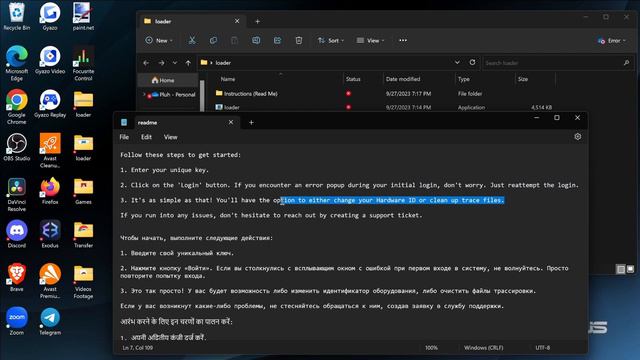Select Home in File Explorer sidebar
Screen dimensions: 640x360
[168, 80]
